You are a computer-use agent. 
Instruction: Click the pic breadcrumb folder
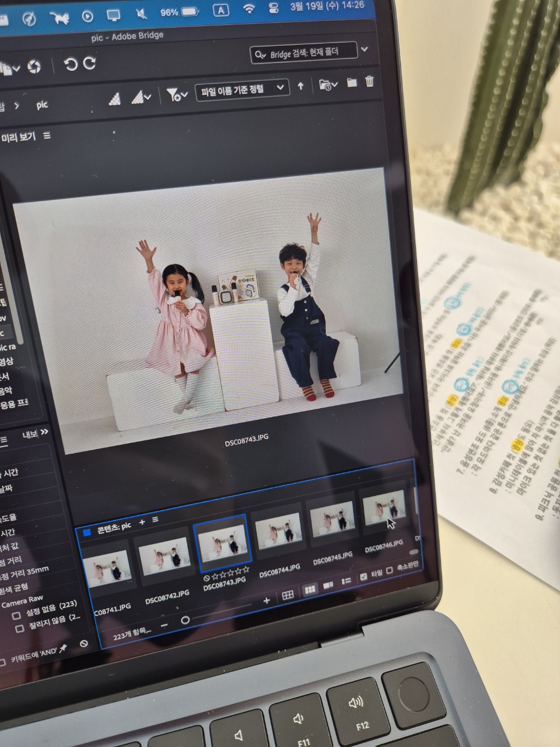(42, 105)
